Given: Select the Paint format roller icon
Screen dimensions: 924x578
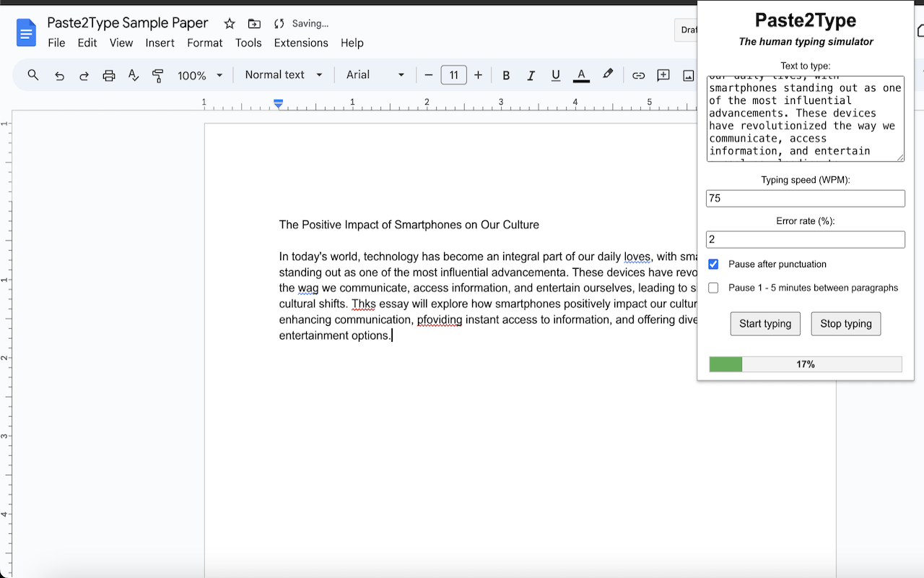Looking at the screenshot, I should click(x=158, y=75).
